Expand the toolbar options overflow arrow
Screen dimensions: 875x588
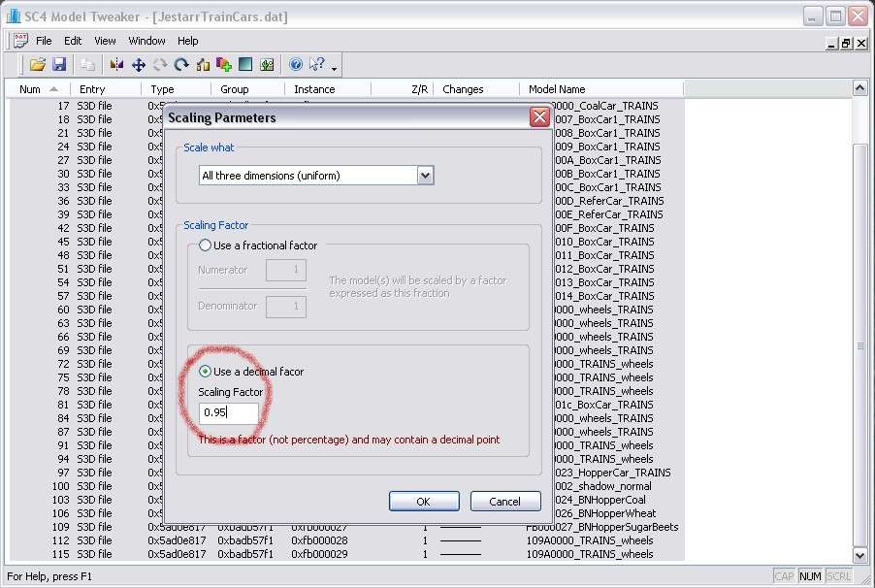[335, 69]
